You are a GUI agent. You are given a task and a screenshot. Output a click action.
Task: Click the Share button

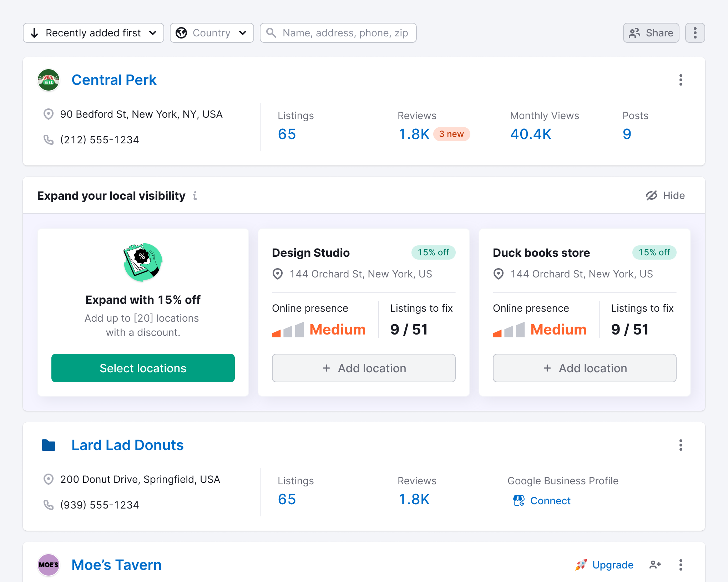point(651,33)
